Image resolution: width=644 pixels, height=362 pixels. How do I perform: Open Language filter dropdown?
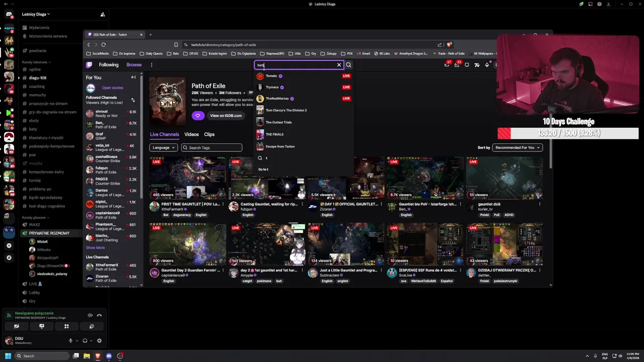coord(163,148)
